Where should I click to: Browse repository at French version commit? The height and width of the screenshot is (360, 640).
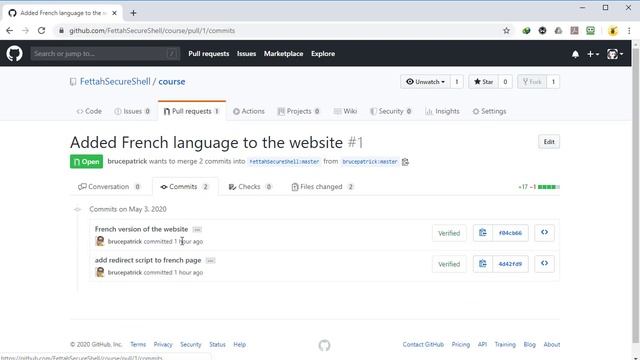tap(544, 233)
